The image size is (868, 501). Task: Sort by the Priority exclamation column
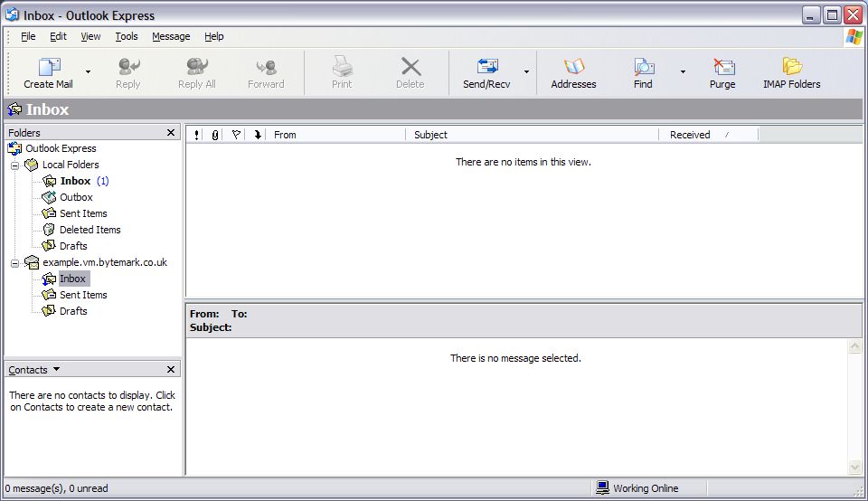click(x=196, y=135)
